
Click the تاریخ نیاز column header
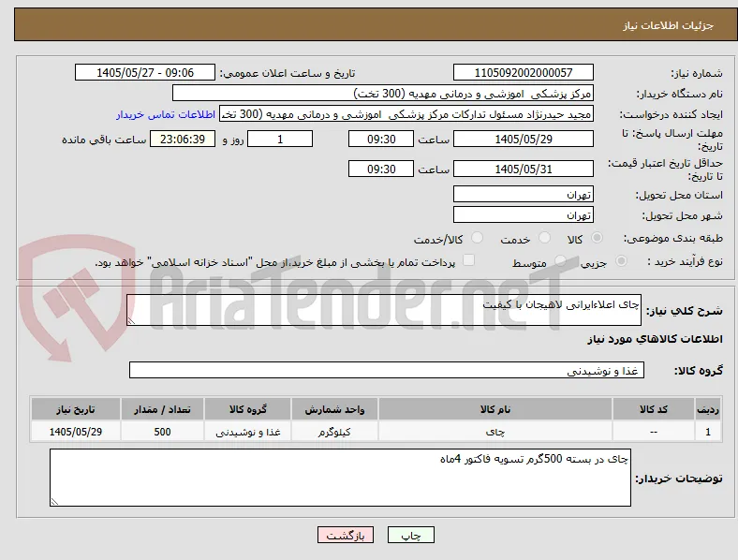coord(76,409)
